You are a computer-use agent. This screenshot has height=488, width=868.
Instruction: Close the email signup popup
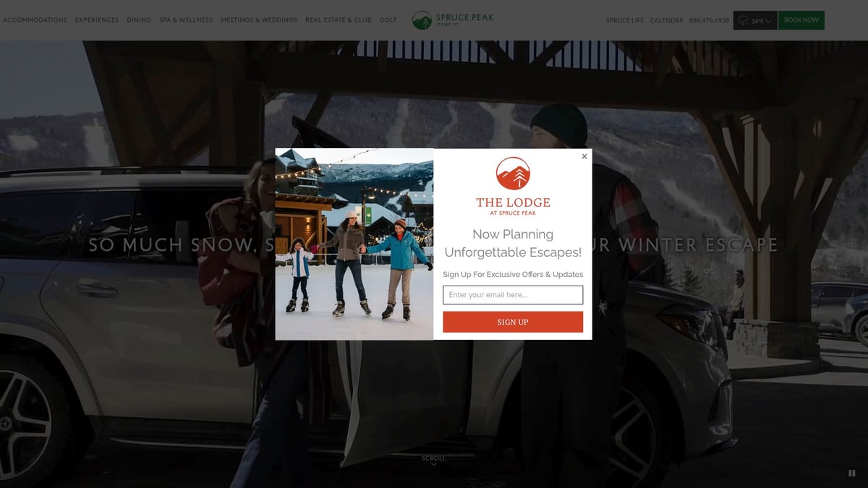click(584, 156)
